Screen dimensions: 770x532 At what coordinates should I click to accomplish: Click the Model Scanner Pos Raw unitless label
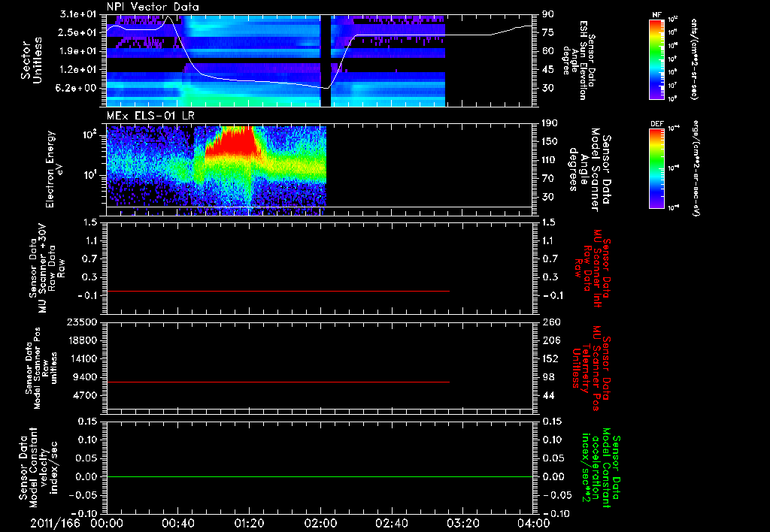41,368
